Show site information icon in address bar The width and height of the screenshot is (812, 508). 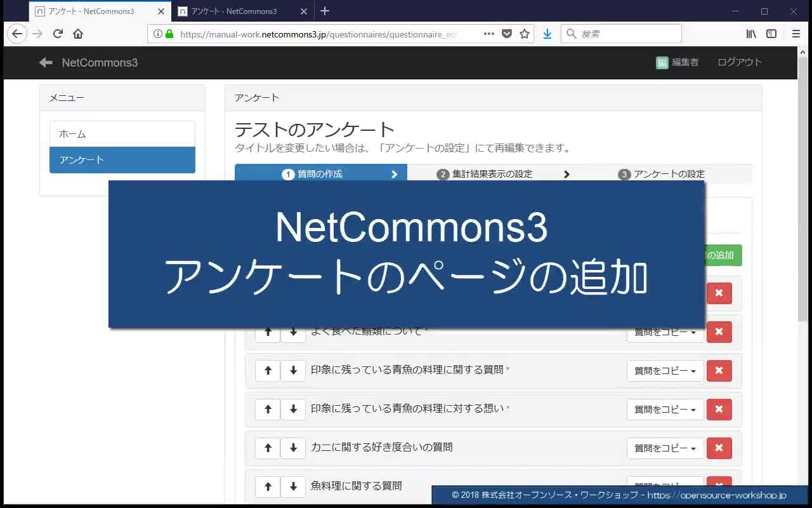pyautogui.click(x=158, y=34)
